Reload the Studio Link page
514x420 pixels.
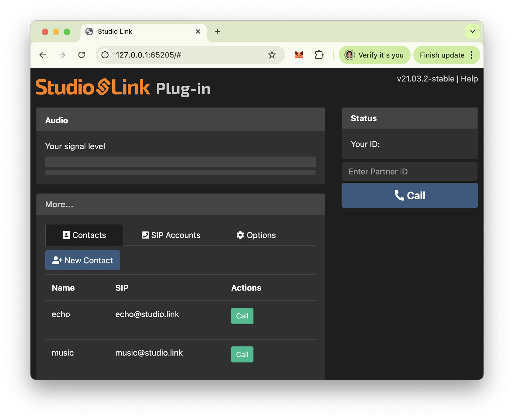(x=82, y=55)
